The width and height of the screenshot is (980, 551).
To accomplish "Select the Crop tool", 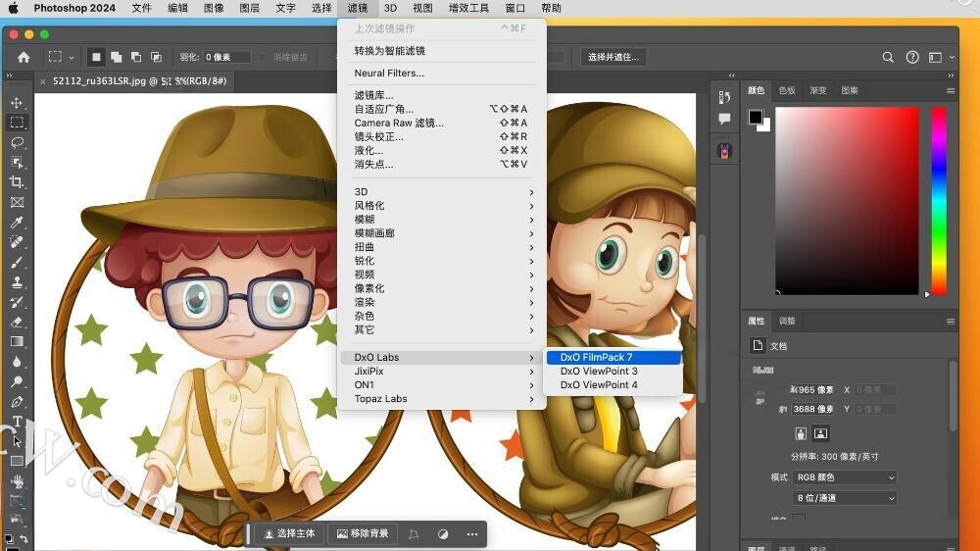I will pos(17,182).
